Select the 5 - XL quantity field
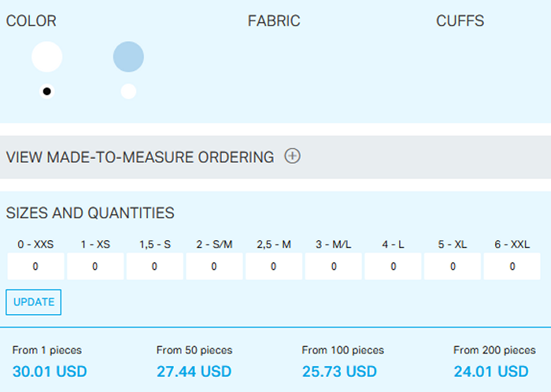Viewport: 551px width, 392px height. click(453, 267)
